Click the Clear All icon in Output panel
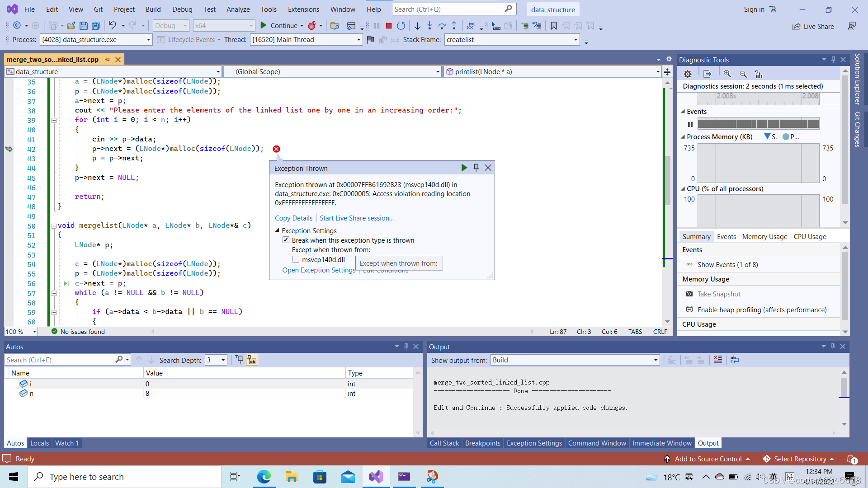Screen dimensions: 868x488 tap(717, 360)
